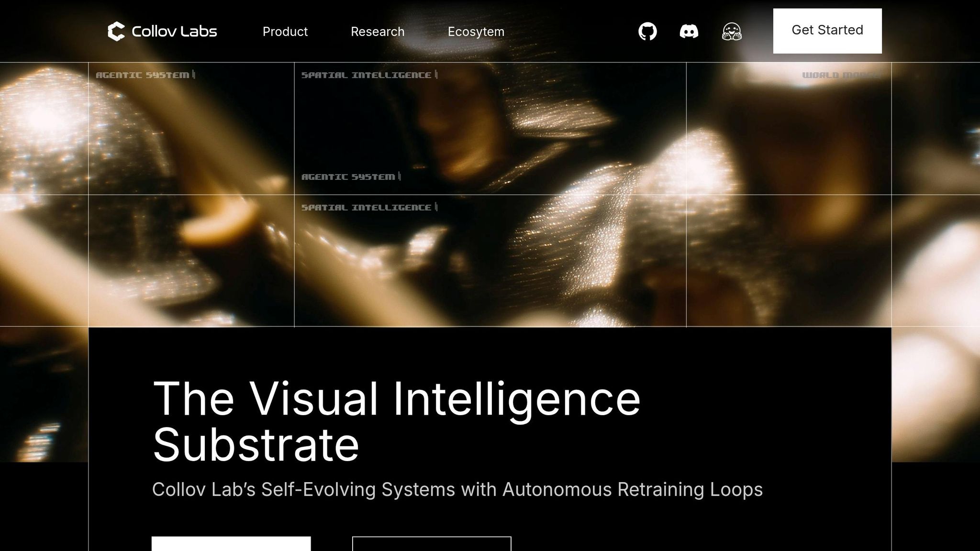The image size is (980, 551).
Task: Open the Research menu
Action: (378, 32)
